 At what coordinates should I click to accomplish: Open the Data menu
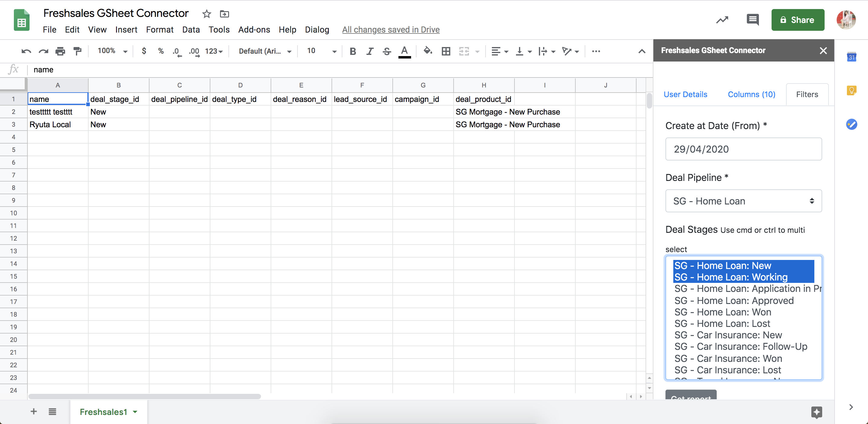pos(191,30)
